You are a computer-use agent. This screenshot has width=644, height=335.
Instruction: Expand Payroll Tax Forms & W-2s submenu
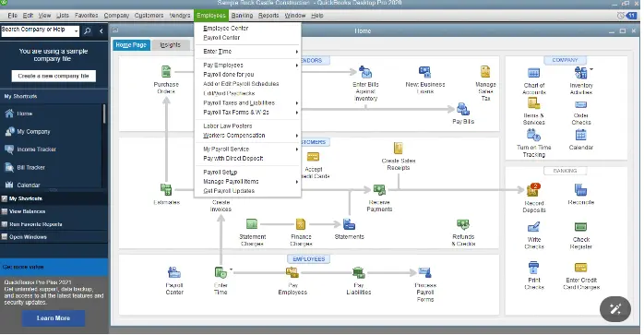(x=296, y=113)
